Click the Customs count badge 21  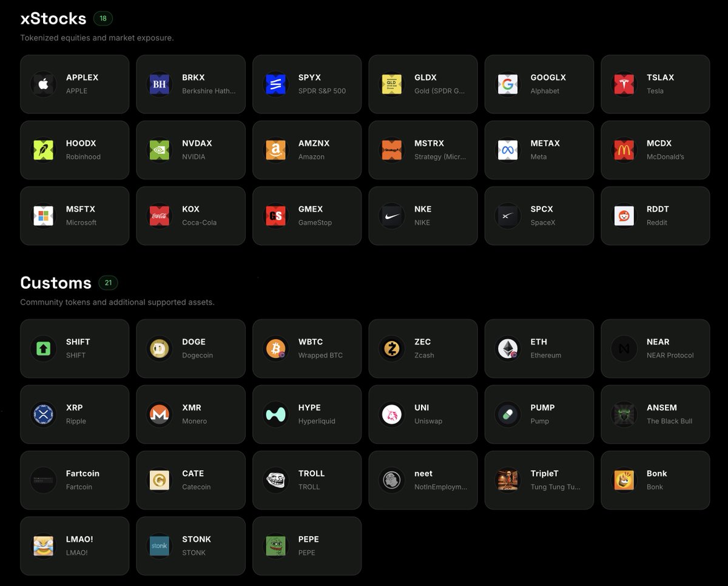pos(108,283)
